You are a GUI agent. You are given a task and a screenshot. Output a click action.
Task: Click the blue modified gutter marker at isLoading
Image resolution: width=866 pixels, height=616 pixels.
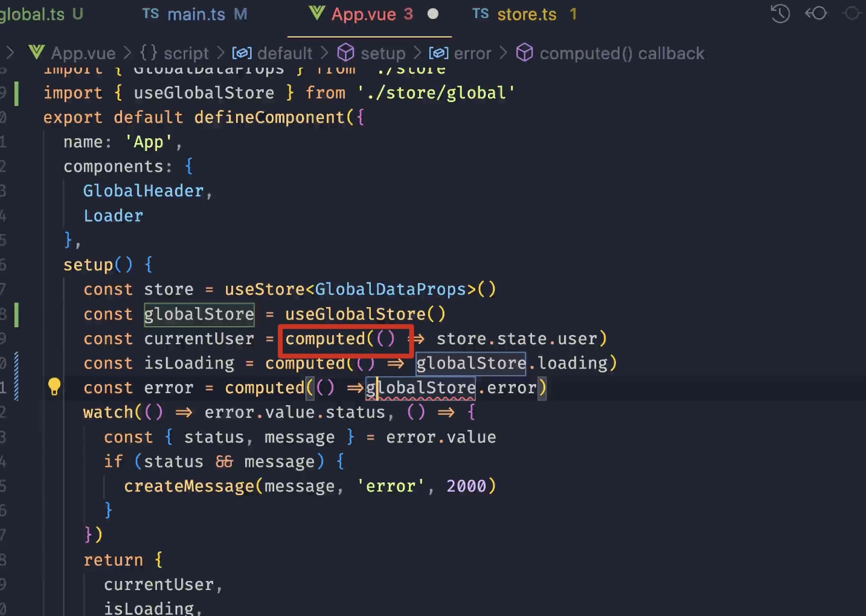point(16,376)
